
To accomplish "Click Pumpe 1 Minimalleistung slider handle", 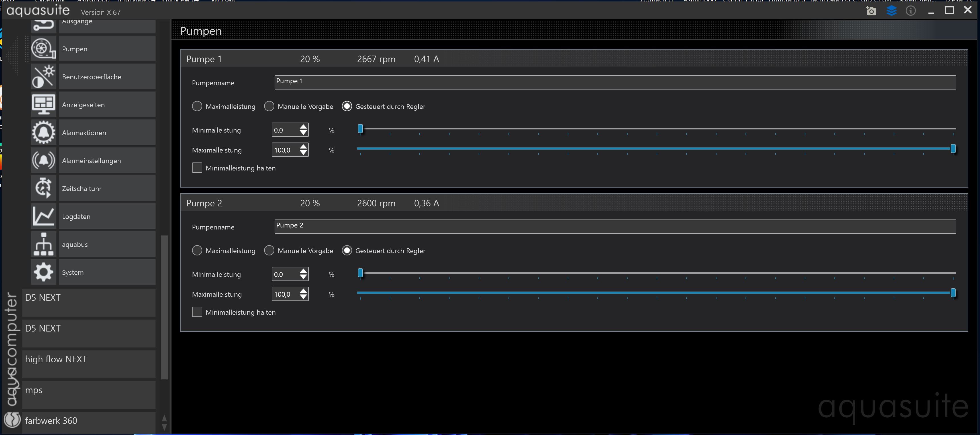I will point(360,129).
